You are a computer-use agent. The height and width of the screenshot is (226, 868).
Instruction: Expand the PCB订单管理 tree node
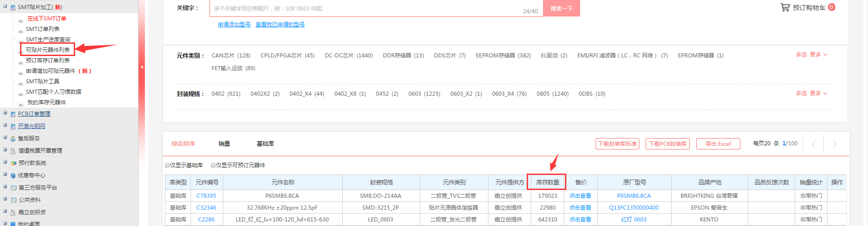5,113
